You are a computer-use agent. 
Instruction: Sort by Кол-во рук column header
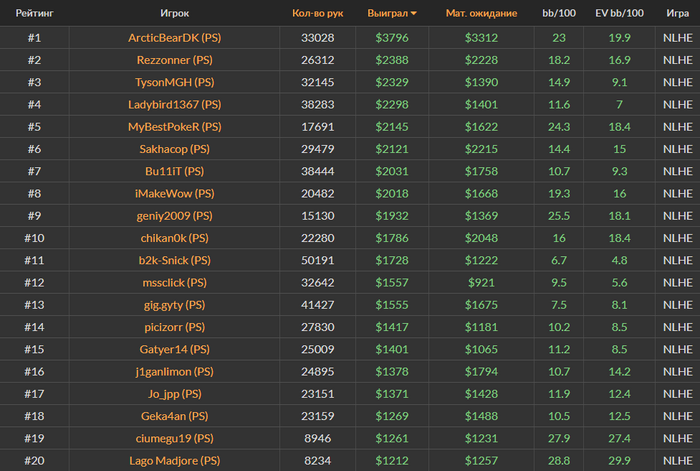pos(317,13)
